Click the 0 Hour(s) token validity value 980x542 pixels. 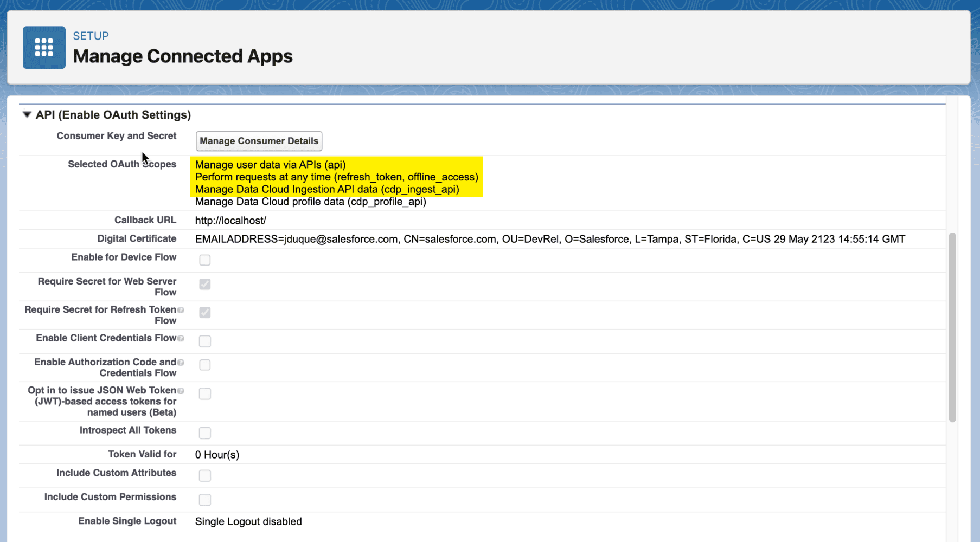[217, 455]
